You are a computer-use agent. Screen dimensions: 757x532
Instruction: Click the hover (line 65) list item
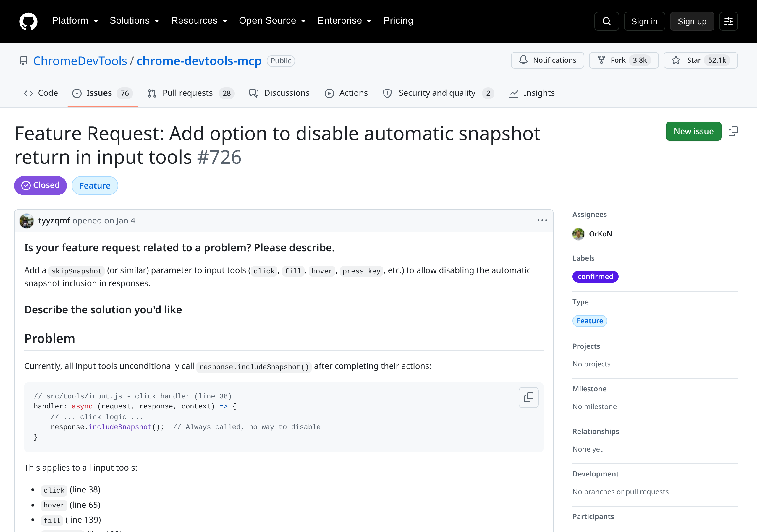click(x=71, y=505)
